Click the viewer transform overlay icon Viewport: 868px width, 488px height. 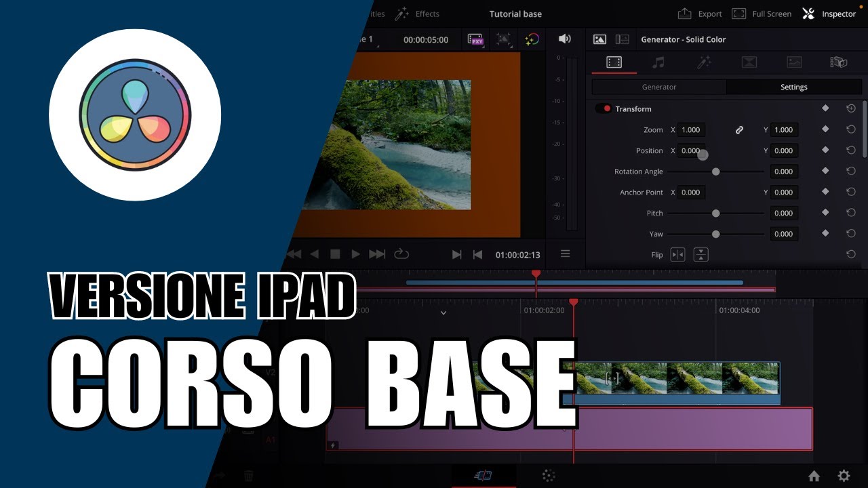coord(503,39)
